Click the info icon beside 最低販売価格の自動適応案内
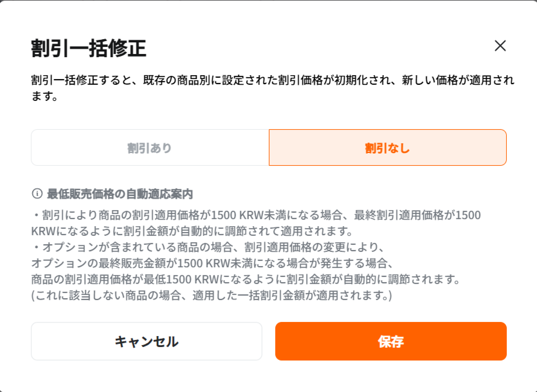The height and width of the screenshot is (392, 537). click(x=37, y=194)
